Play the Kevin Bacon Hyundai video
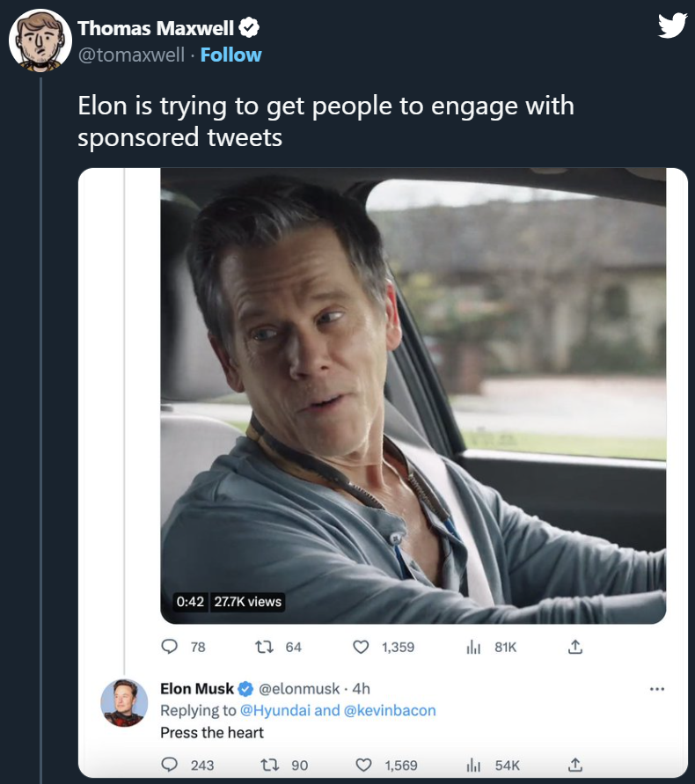The image size is (695, 784). click(x=413, y=396)
